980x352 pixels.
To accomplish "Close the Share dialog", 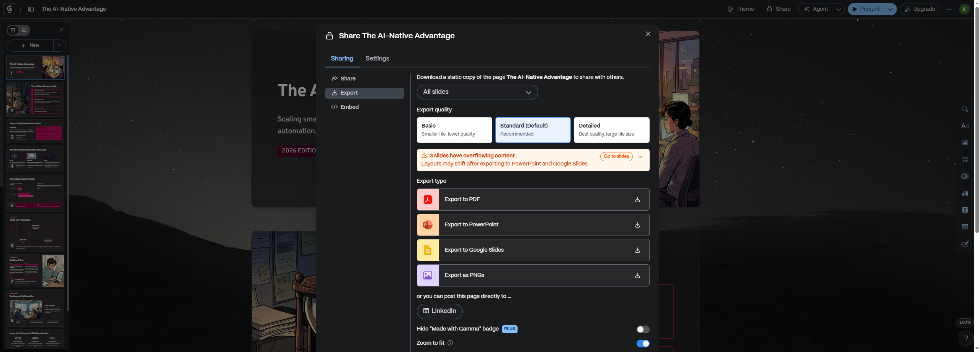I will coord(648,34).
